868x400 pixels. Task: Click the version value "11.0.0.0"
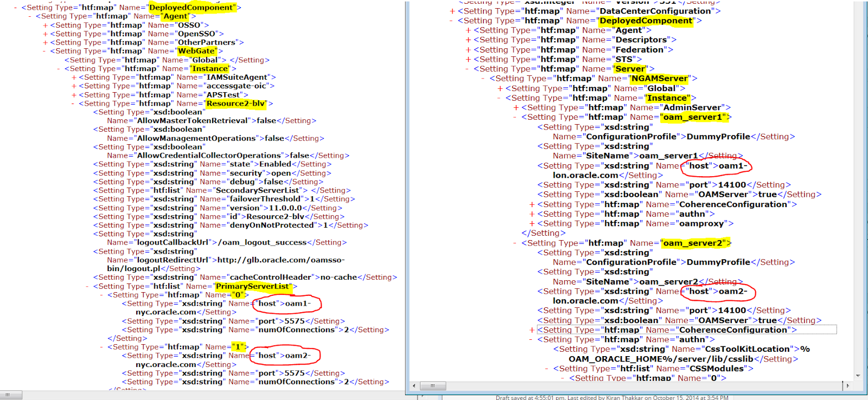(x=286, y=208)
